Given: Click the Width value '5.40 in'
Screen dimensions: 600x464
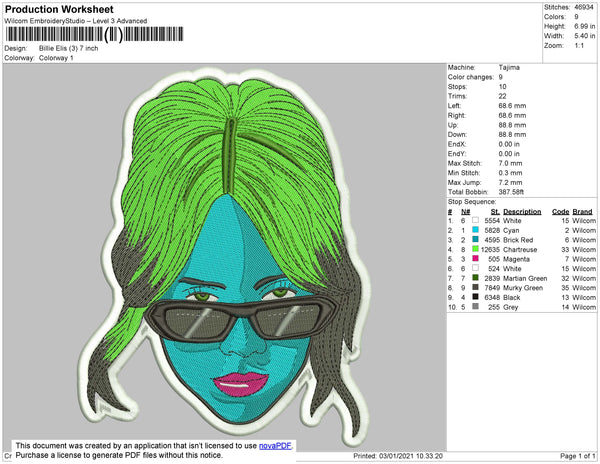Looking at the screenshot, I should tap(584, 36).
